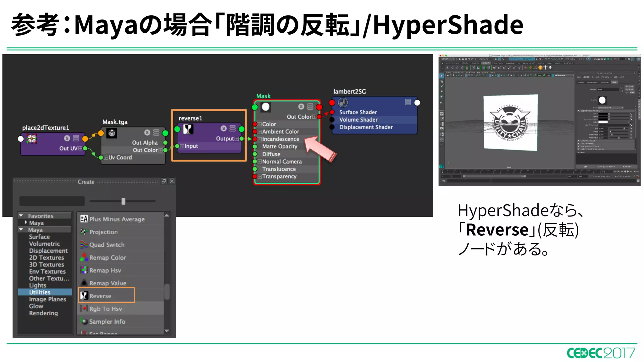Viewport: 644px width, 362px height.
Task: Toggle solo S icon on place2dTexture1 node
Action: pos(67,138)
